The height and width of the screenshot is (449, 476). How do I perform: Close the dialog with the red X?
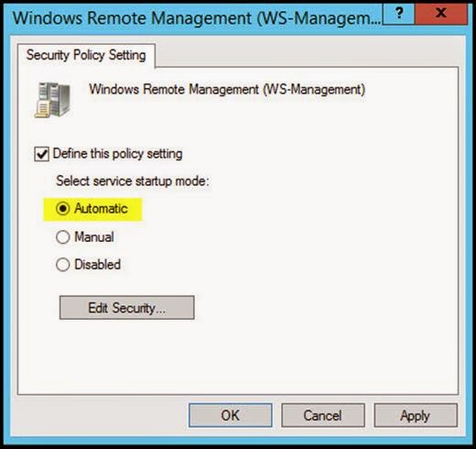coord(441,13)
